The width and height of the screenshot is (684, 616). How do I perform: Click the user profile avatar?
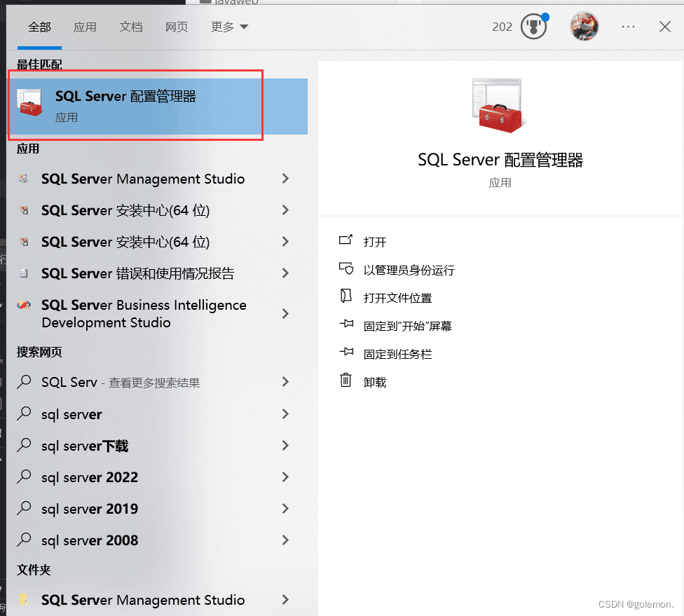click(x=584, y=27)
